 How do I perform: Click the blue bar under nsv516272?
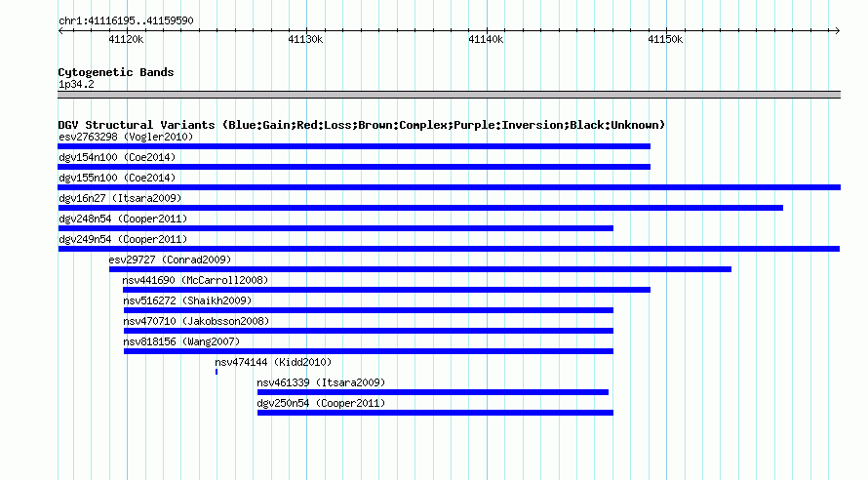[x=369, y=310]
